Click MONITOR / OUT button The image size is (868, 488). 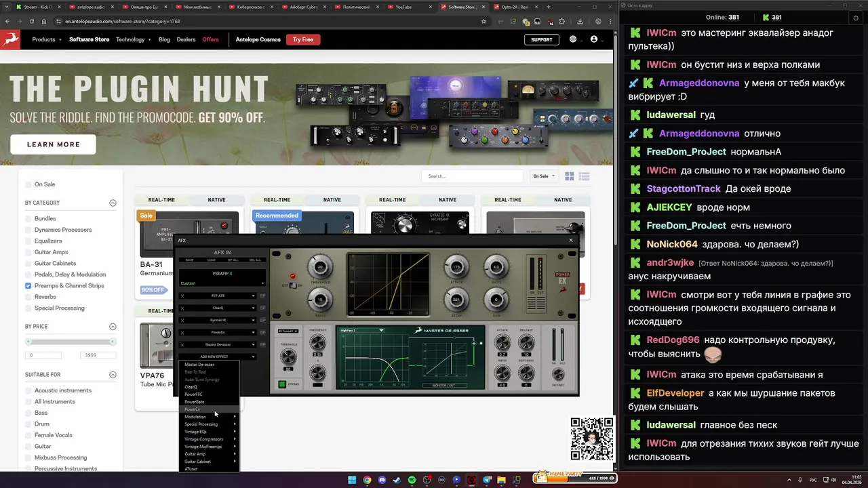tap(443, 385)
